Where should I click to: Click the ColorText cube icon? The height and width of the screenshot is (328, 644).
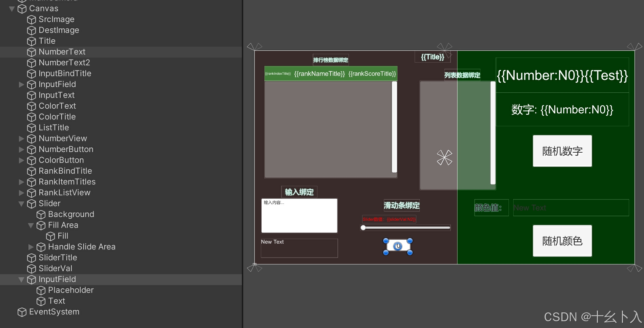click(32, 106)
